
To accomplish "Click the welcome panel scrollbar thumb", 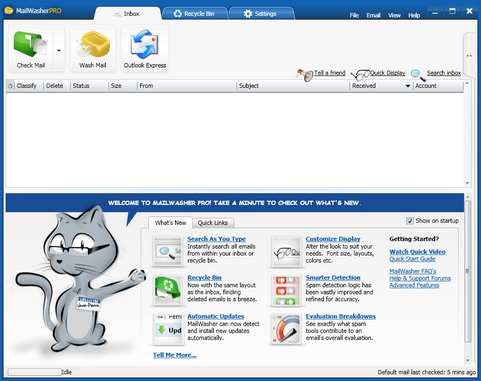I will coord(467,271).
